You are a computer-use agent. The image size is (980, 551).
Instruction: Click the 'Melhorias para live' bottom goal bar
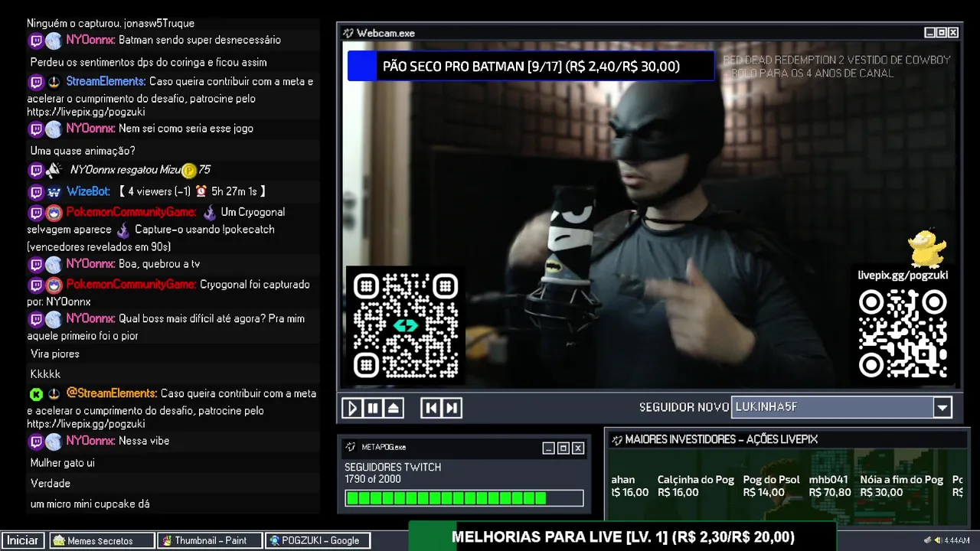[622, 536]
